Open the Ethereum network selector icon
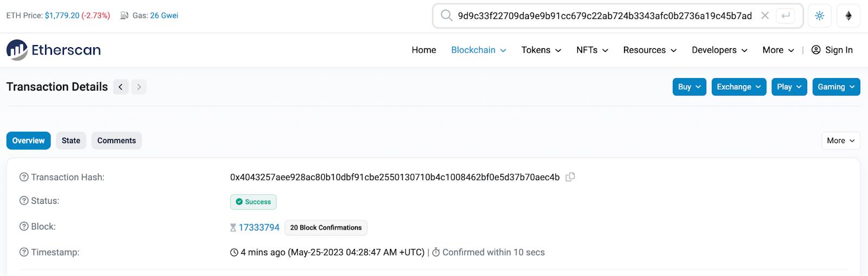This screenshot has height=276, width=868. click(848, 16)
